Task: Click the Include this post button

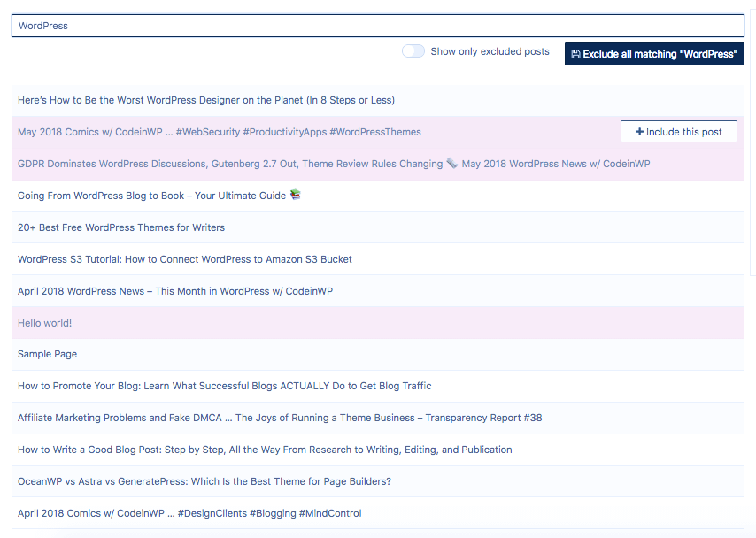Action: pyautogui.click(x=678, y=132)
